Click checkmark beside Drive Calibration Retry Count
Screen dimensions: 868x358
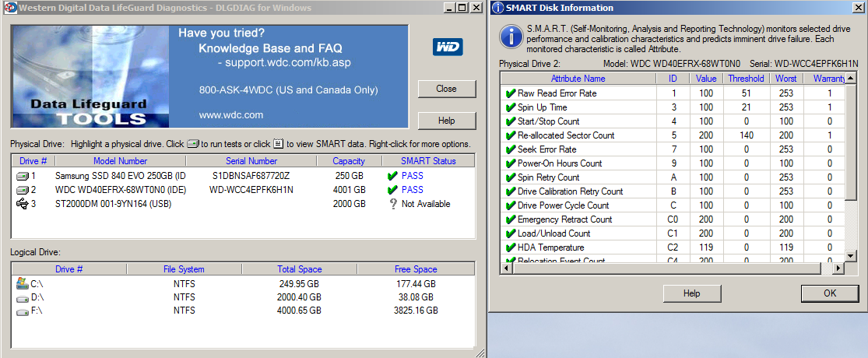511,191
